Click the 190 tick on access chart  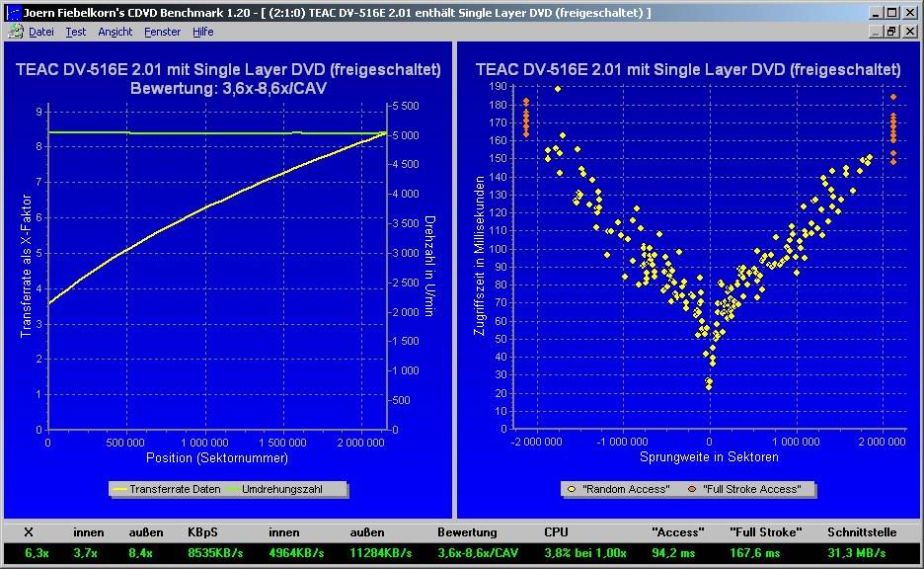tap(498, 86)
